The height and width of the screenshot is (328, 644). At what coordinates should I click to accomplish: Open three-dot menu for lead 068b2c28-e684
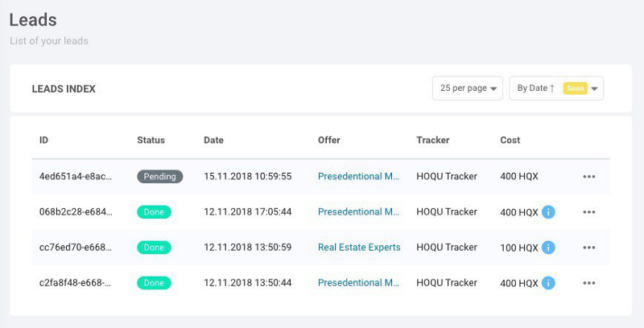(x=589, y=212)
